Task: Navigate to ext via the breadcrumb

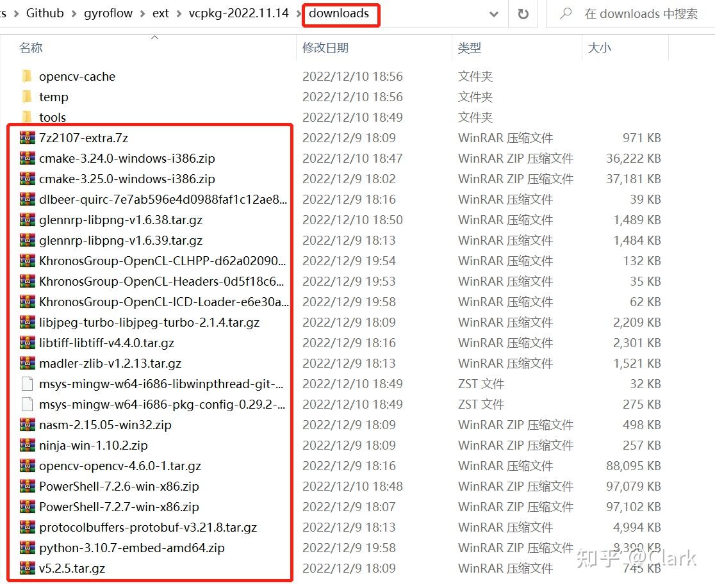Action: pos(160,13)
